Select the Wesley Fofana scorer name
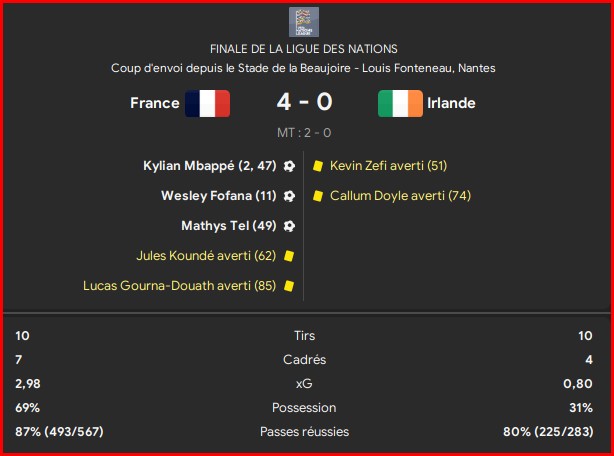 click(x=206, y=195)
